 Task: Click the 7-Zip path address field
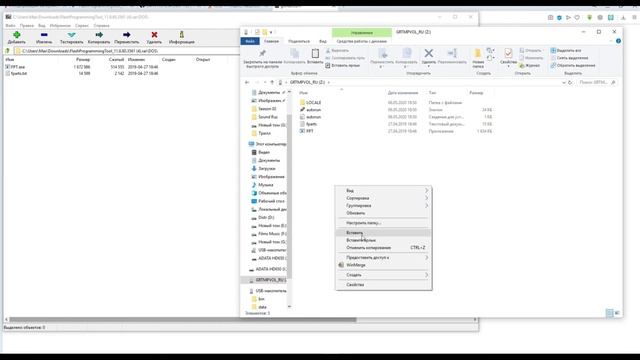pos(127,51)
